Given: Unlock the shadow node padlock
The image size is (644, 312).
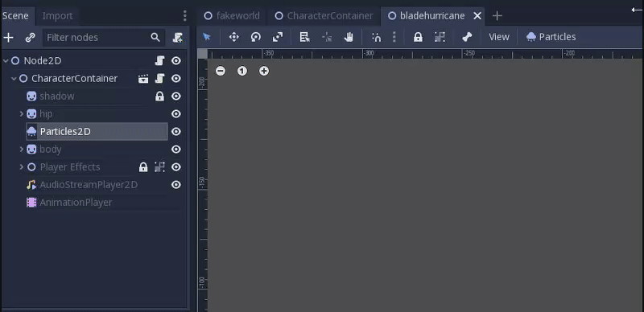Looking at the screenshot, I should tap(159, 96).
